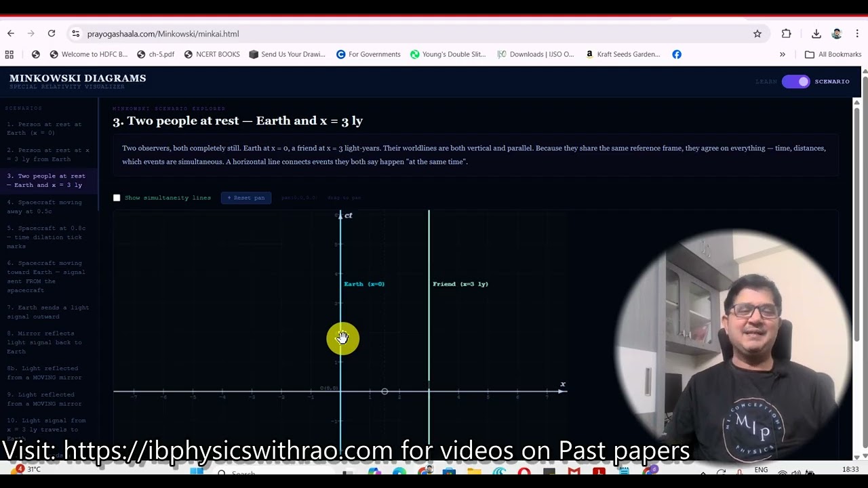
Task: Click the SCENARIO mode label
Action: point(832,81)
